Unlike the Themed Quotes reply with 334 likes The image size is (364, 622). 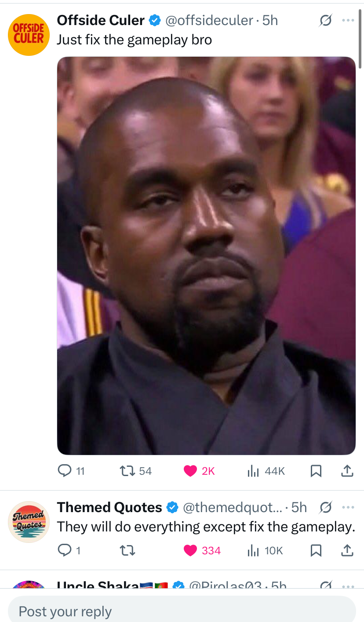pyautogui.click(x=202, y=550)
